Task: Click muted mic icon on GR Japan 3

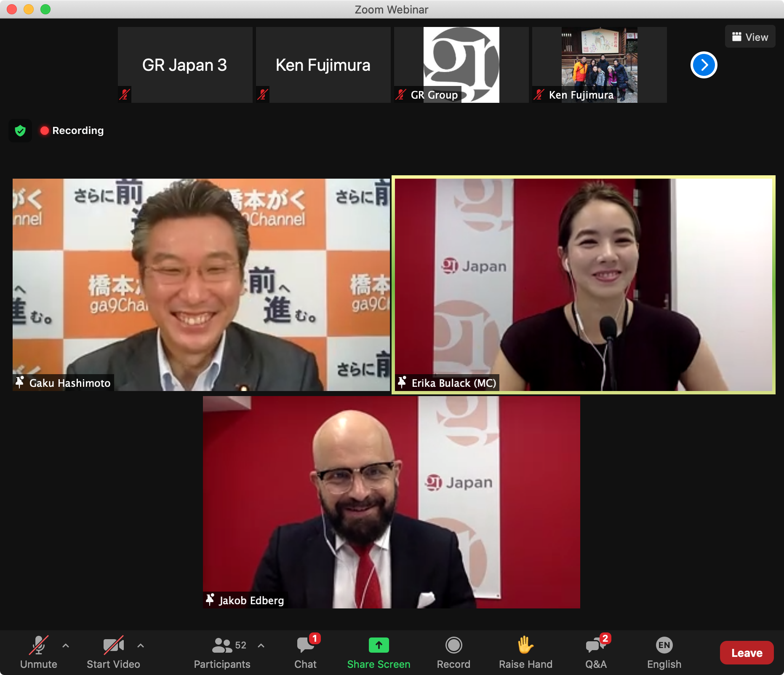Action: coord(125,95)
